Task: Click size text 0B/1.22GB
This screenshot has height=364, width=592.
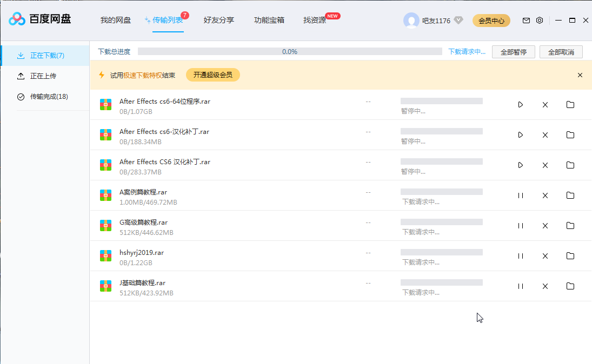Action: tap(136, 263)
